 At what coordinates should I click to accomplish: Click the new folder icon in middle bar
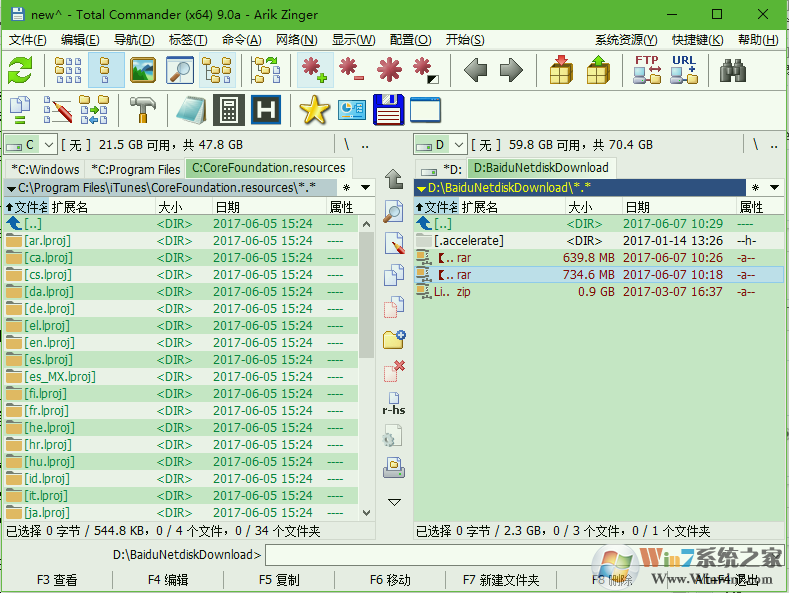(394, 339)
